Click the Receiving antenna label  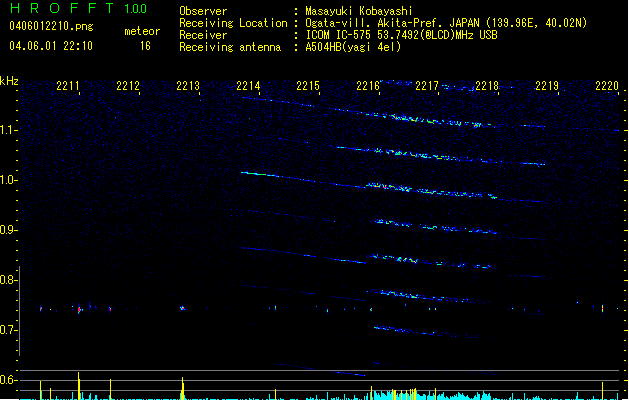tap(230, 47)
